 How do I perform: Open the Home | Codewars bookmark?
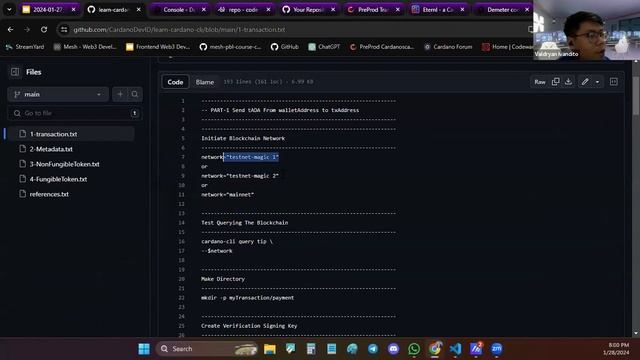point(507,47)
